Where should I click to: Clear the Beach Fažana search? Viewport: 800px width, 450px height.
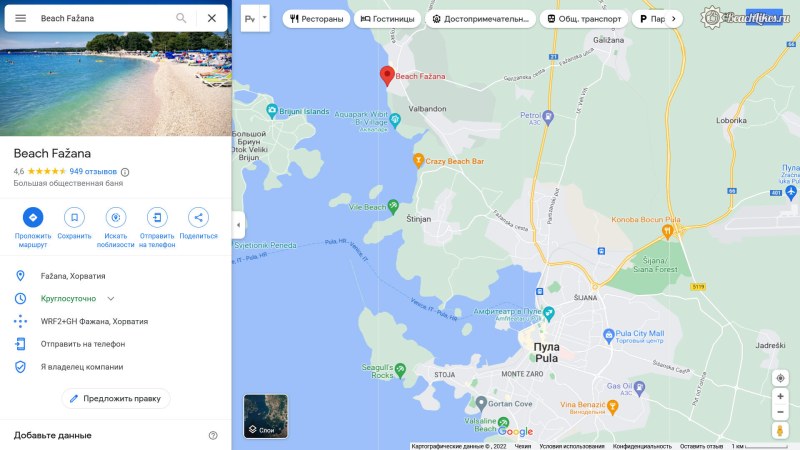coord(212,18)
